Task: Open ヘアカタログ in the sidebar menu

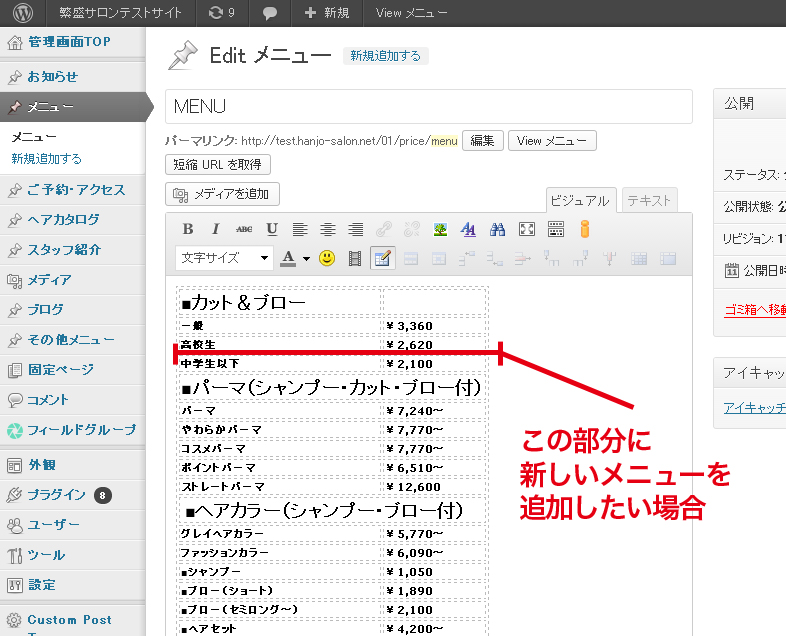Action: (63, 220)
